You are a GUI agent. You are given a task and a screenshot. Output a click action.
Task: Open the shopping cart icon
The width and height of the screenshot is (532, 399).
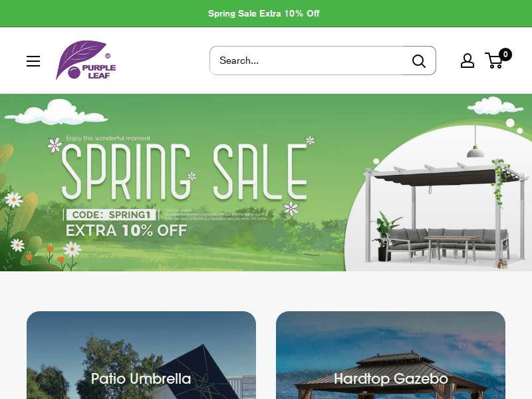click(x=494, y=61)
